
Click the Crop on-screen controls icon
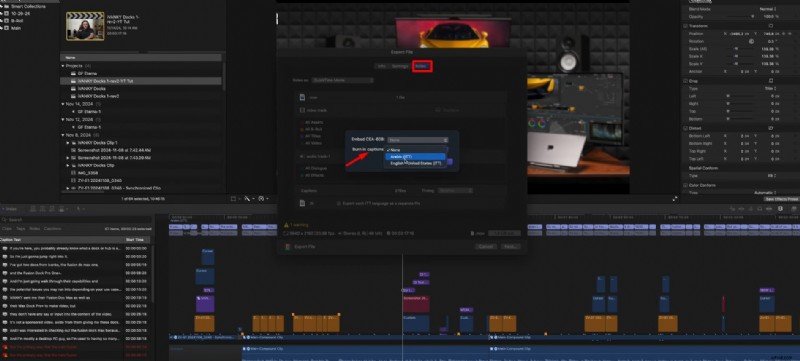771,81
